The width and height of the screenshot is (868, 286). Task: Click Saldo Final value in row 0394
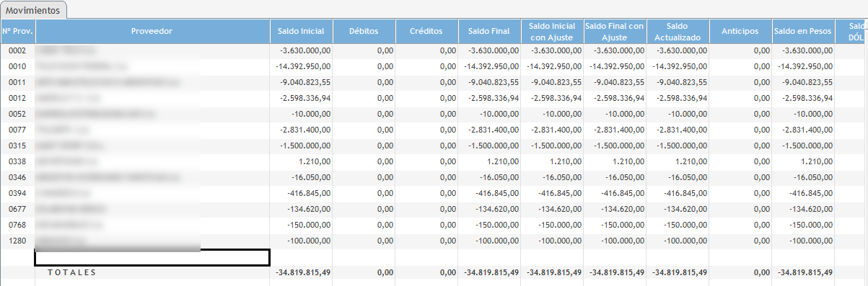coord(490,193)
